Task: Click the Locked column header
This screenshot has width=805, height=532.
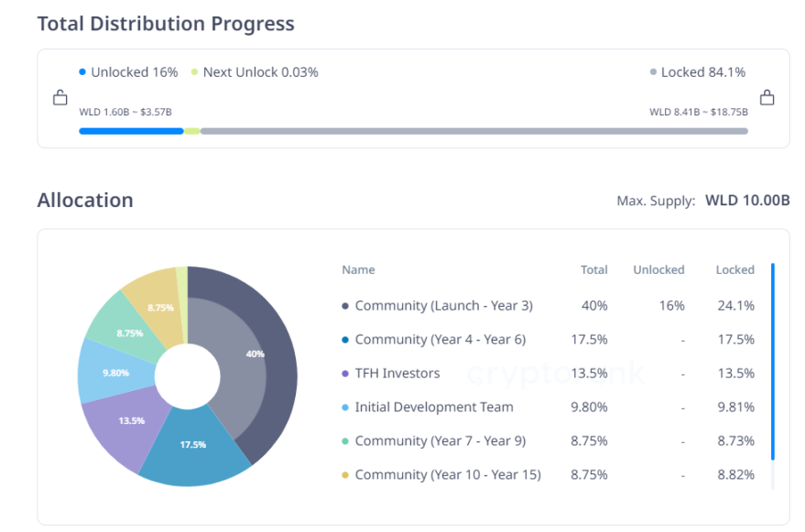Action: point(735,270)
